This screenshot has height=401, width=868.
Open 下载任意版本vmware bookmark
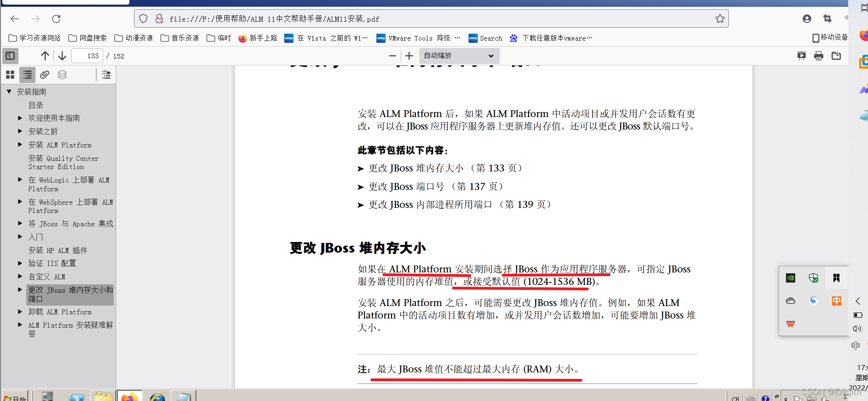pyautogui.click(x=551, y=38)
